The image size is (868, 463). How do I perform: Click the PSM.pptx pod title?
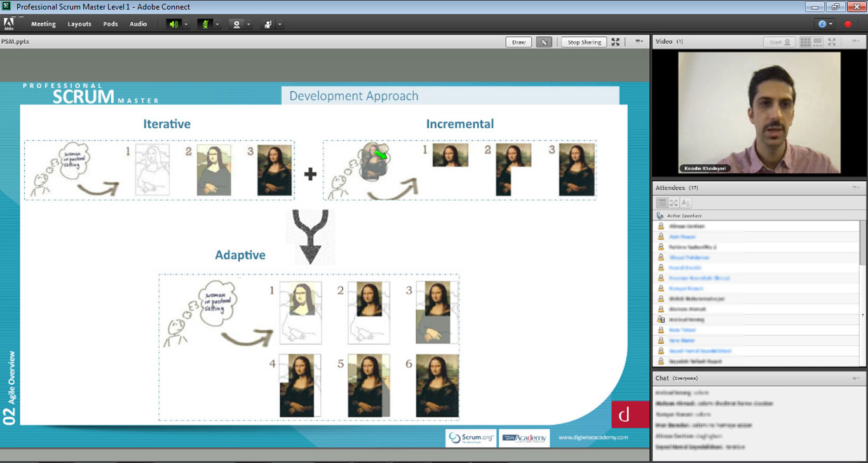(x=17, y=42)
